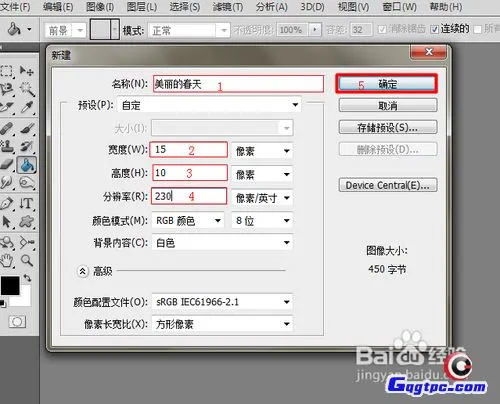Toggle the 所有图层 checkbox in options bar
500x404 pixels.
tap(478, 29)
